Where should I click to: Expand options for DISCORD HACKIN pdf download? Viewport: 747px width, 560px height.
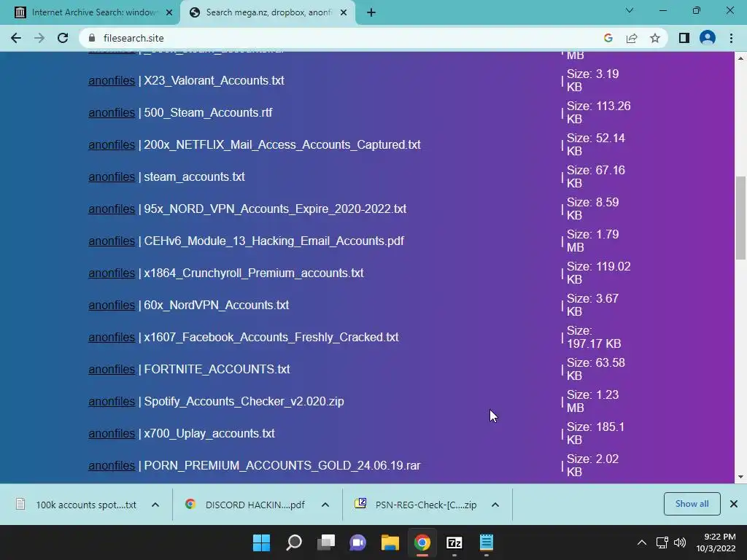pyautogui.click(x=325, y=505)
